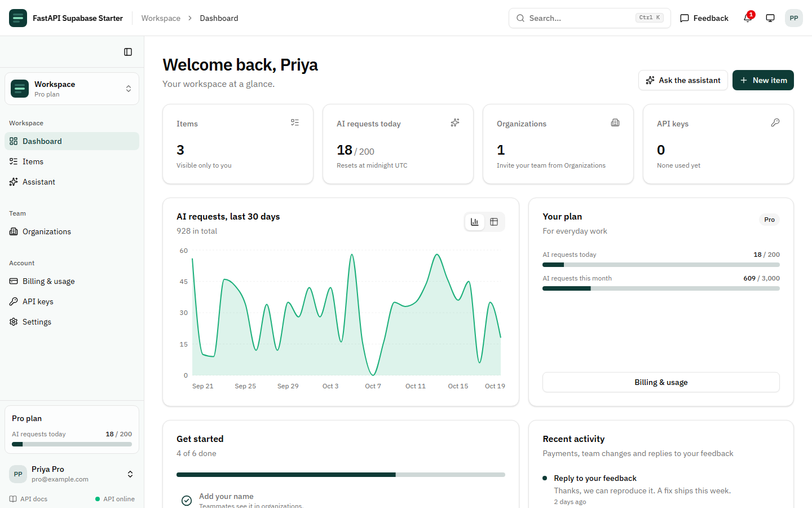Switch AI requests view to bar chart
Screen dimensions: 812x508
tap(475, 222)
